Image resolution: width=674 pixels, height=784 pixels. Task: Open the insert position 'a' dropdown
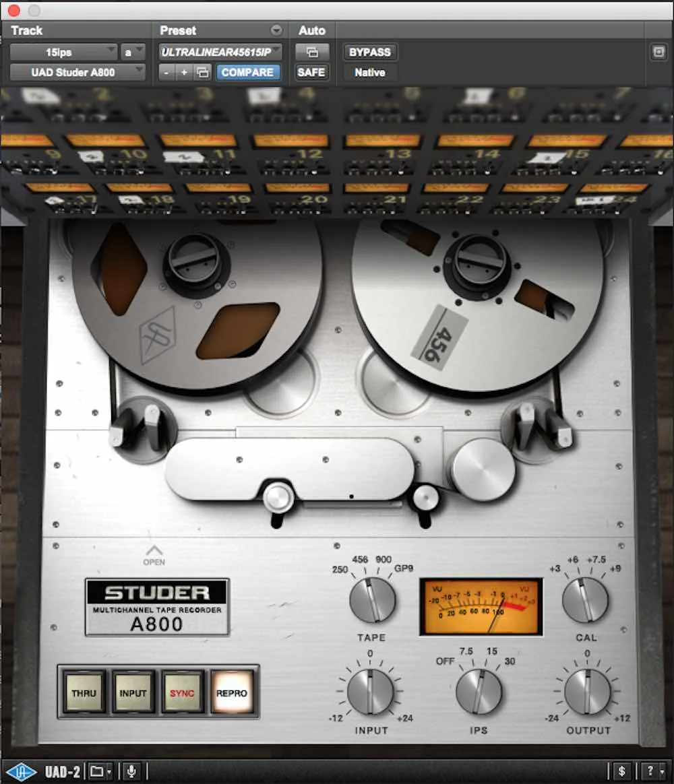pos(133,52)
